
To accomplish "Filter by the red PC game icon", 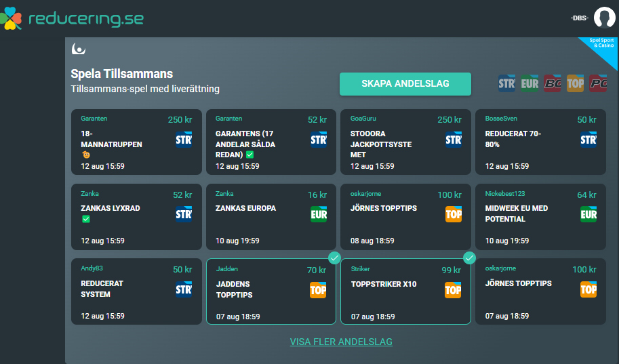I will [598, 83].
